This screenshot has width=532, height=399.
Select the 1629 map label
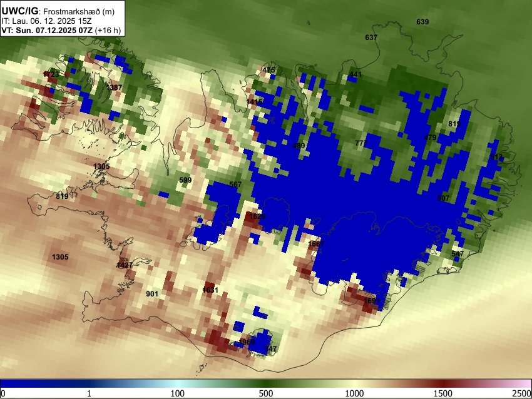pos(257,216)
